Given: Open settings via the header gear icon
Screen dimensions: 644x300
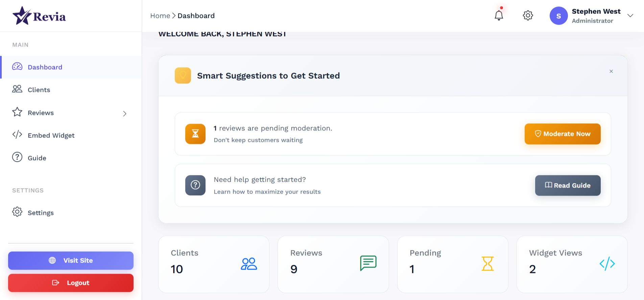Looking at the screenshot, I should [x=528, y=16].
